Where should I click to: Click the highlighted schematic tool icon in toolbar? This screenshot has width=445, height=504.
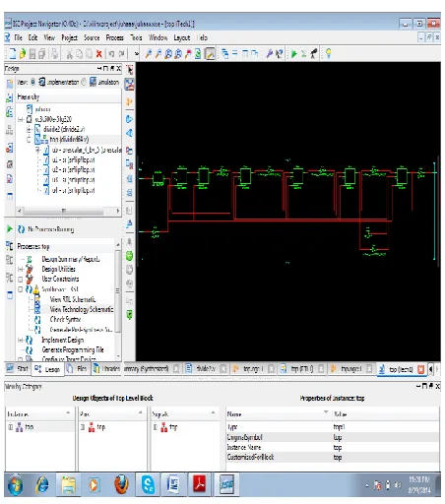click(x=211, y=54)
